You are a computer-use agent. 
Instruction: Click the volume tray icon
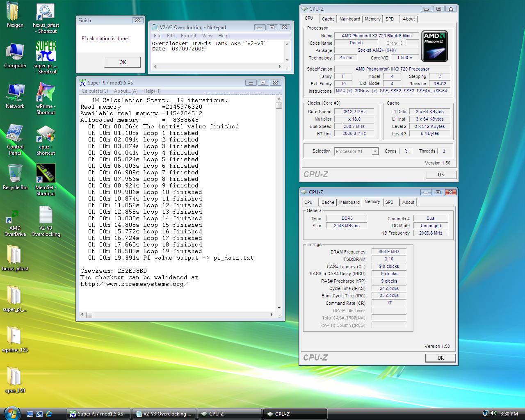pos(493,413)
